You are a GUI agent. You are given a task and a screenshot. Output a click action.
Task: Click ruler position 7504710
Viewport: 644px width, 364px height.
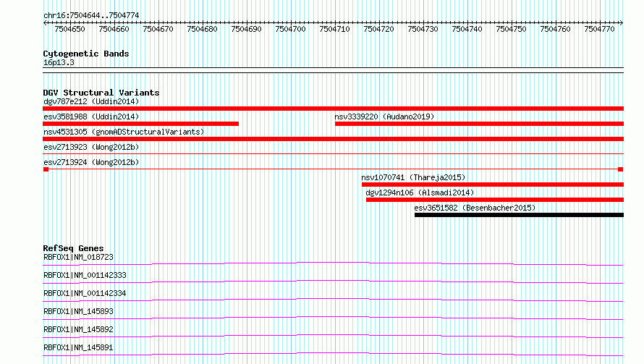tap(335, 29)
